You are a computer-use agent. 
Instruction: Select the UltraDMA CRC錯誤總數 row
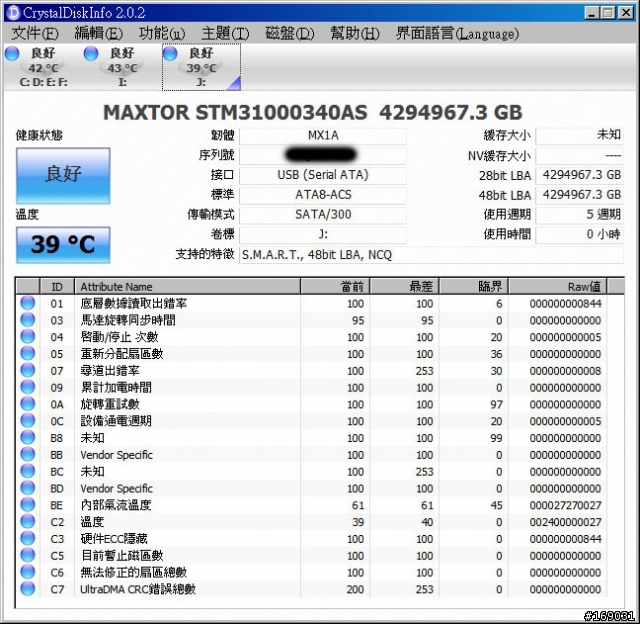pyautogui.click(x=320, y=589)
